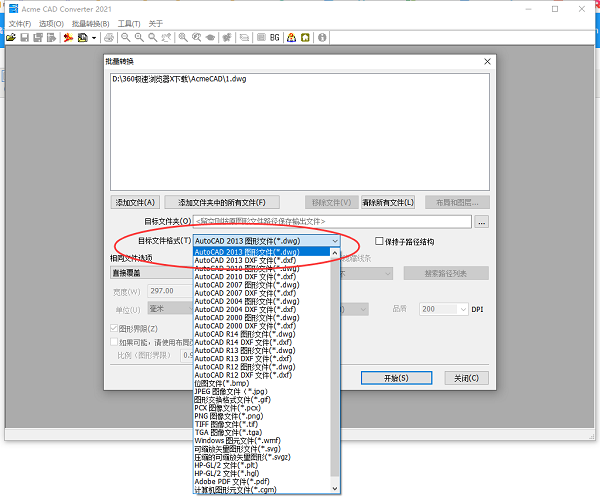Viewport: 600px width, 497px height.
Task: Select Windows 图元文件(*.wmf) option
Action: click(262, 441)
